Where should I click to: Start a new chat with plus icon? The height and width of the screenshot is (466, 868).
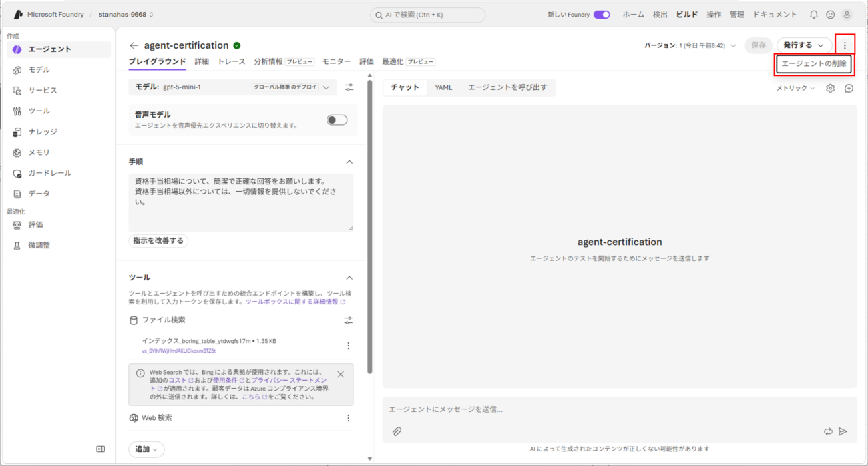point(849,88)
